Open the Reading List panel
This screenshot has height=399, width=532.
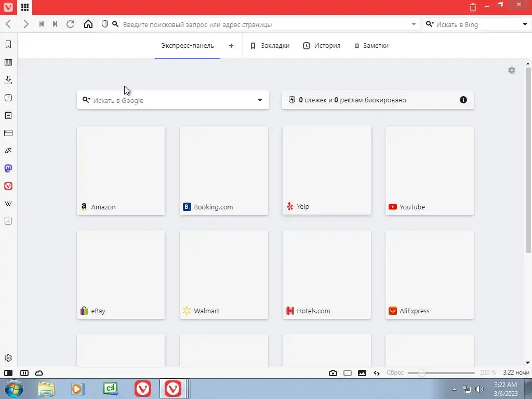point(8,62)
